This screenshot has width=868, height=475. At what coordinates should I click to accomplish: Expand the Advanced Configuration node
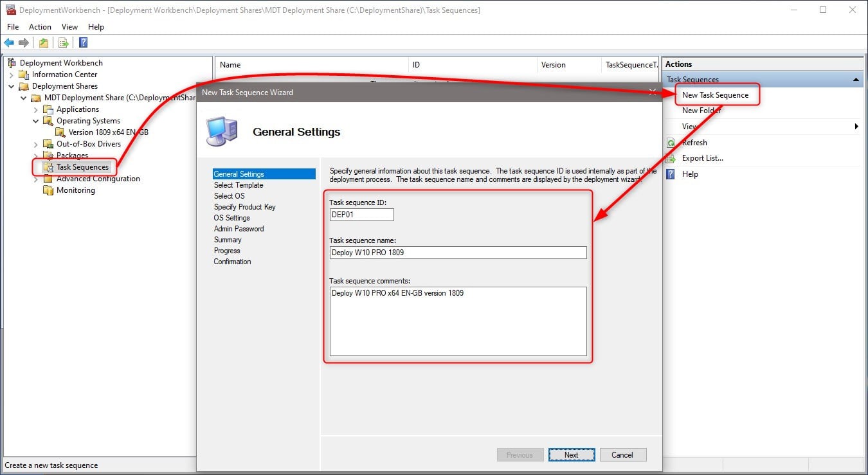tap(36, 179)
